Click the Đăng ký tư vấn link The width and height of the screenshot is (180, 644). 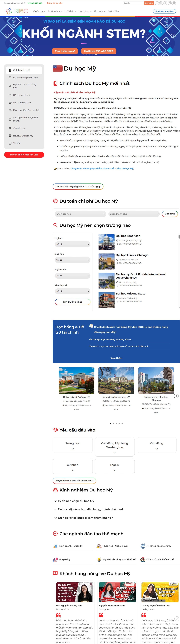click(x=55, y=3)
